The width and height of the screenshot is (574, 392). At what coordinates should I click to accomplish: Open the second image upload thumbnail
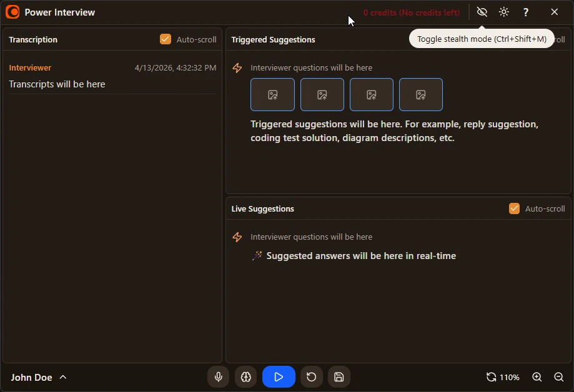point(322,94)
